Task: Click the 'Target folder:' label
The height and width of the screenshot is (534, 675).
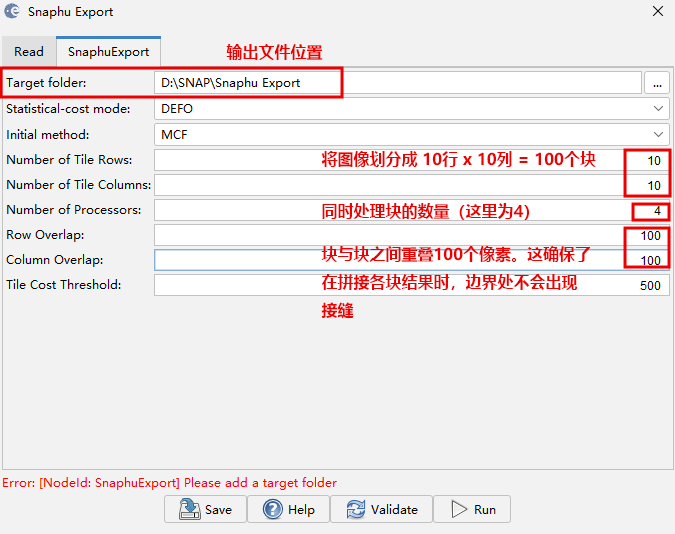Action: click(46, 82)
